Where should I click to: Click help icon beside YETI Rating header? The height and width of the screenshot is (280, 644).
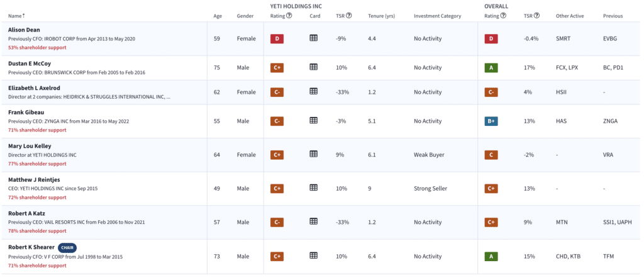point(289,16)
